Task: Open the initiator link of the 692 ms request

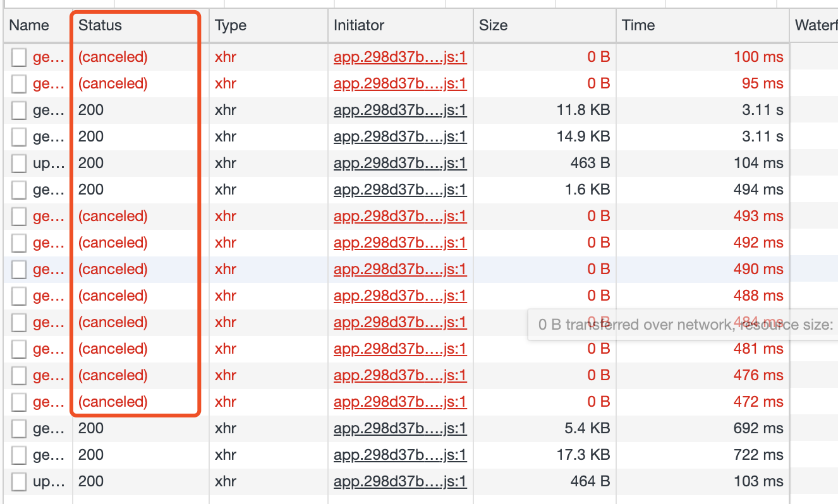Action: [400, 429]
